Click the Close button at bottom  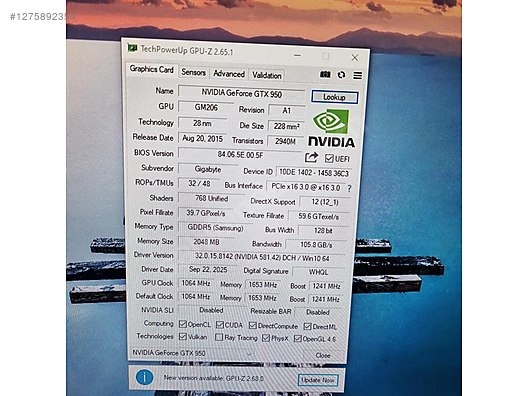point(323,355)
